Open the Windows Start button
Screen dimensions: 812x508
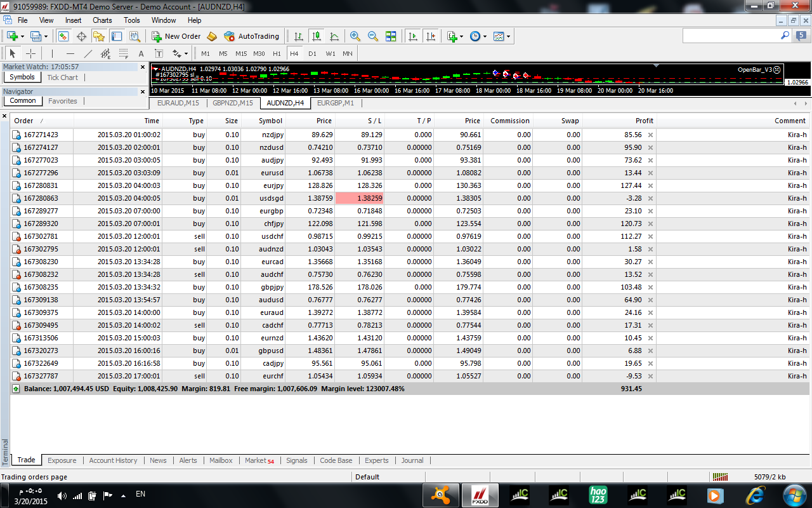coord(794,495)
